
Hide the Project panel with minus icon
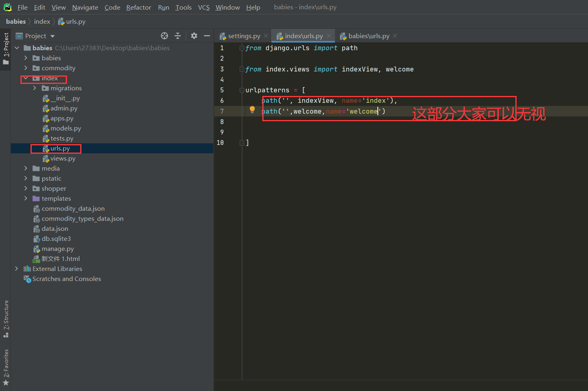pyautogui.click(x=207, y=36)
